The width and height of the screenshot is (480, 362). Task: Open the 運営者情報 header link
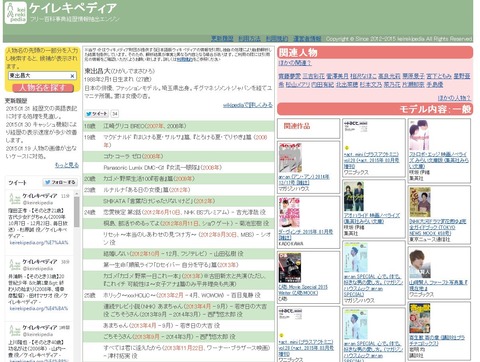(307, 39)
